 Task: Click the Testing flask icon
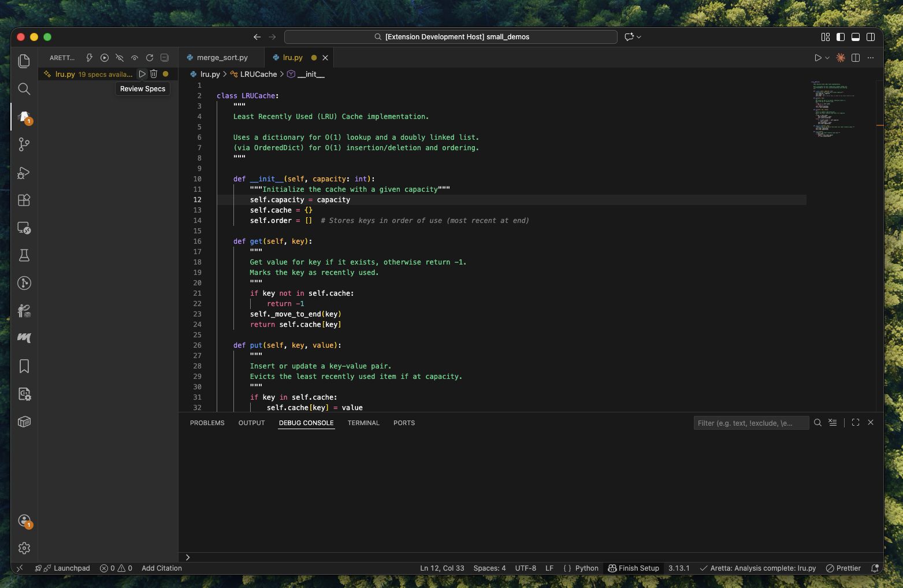pyautogui.click(x=24, y=255)
